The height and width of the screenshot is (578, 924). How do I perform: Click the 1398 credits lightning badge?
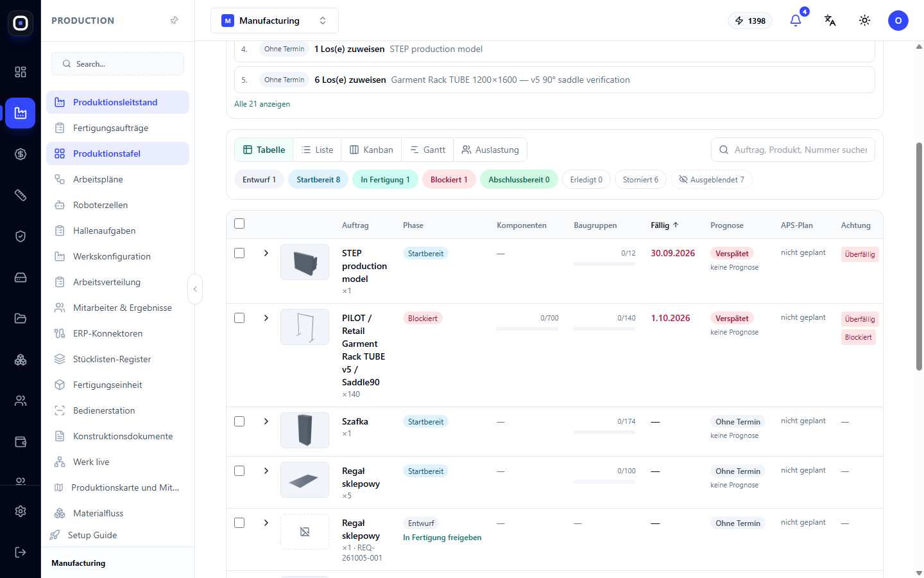pos(750,21)
